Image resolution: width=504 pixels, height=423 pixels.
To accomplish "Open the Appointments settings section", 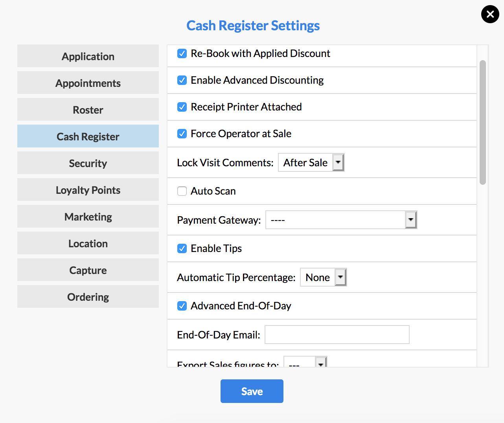I will click(x=88, y=83).
